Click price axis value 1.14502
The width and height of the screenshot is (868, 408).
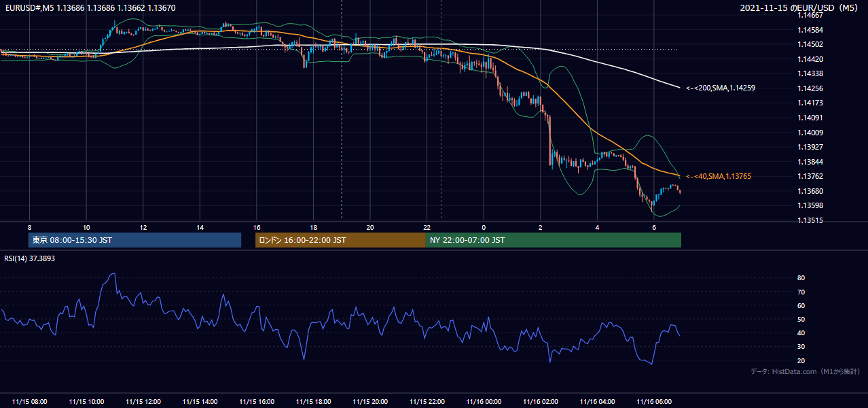(x=810, y=45)
